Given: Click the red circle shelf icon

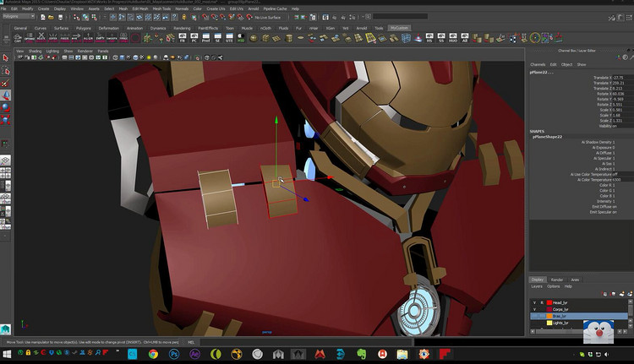Looking at the screenshot, I should (x=135, y=38).
